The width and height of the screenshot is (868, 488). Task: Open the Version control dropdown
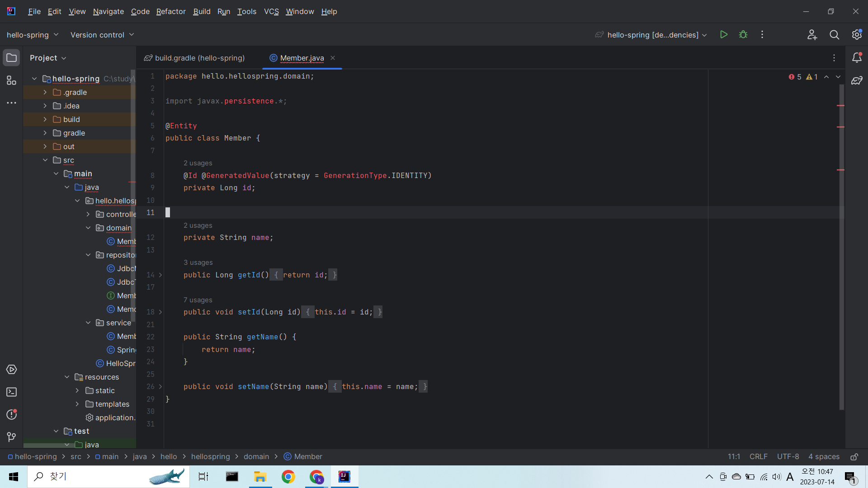click(x=102, y=35)
